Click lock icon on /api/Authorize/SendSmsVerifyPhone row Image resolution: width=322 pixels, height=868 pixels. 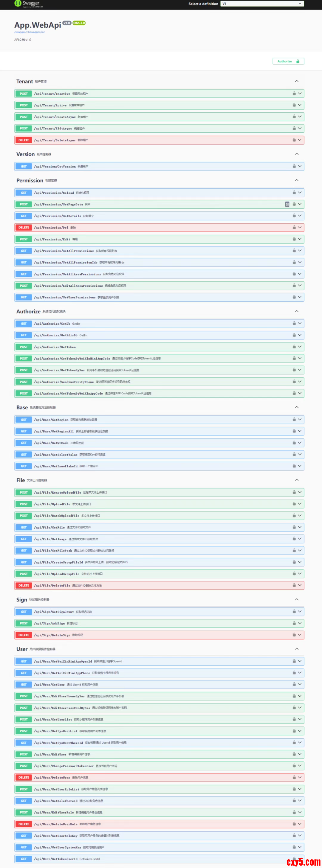pyautogui.click(x=294, y=382)
